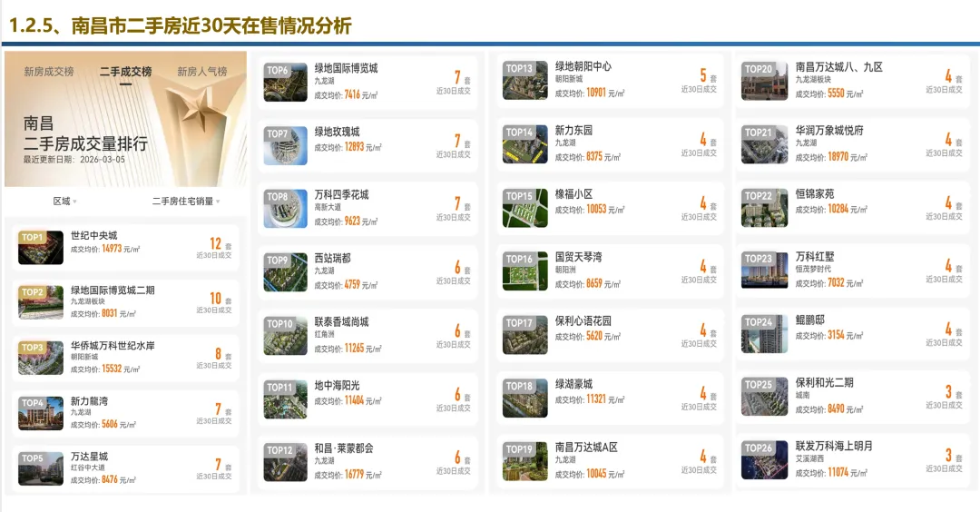Image resolution: width=980 pixels, height=512 pixels.
Task: Click the 万达星城 listing title
Action: [89, 457]
